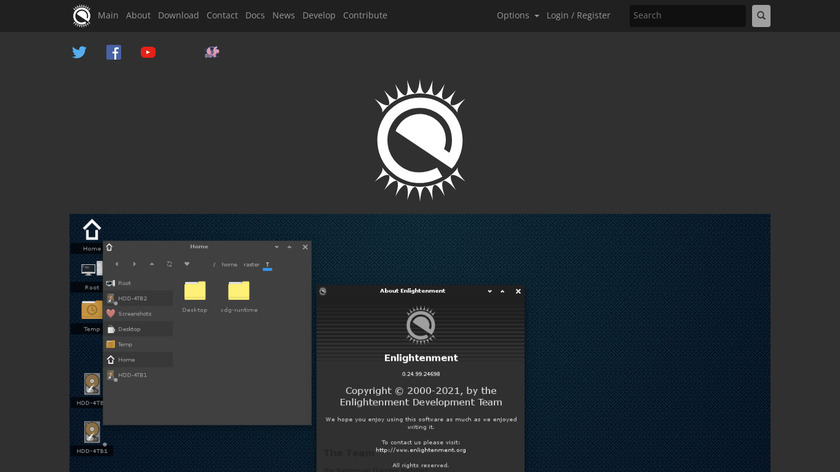Go to the About page

coord(138,16)
